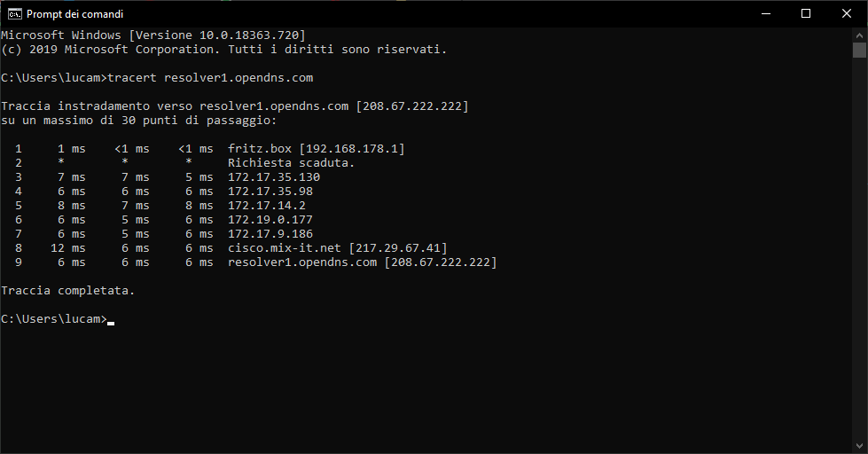Click the scrollbar up arrow
868x454 pixels.
[859, 35]
